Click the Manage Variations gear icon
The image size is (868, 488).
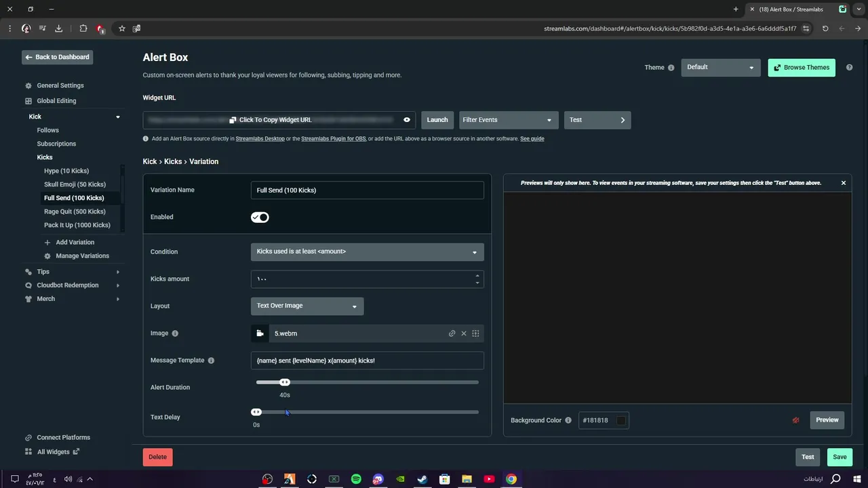(47, 256)
